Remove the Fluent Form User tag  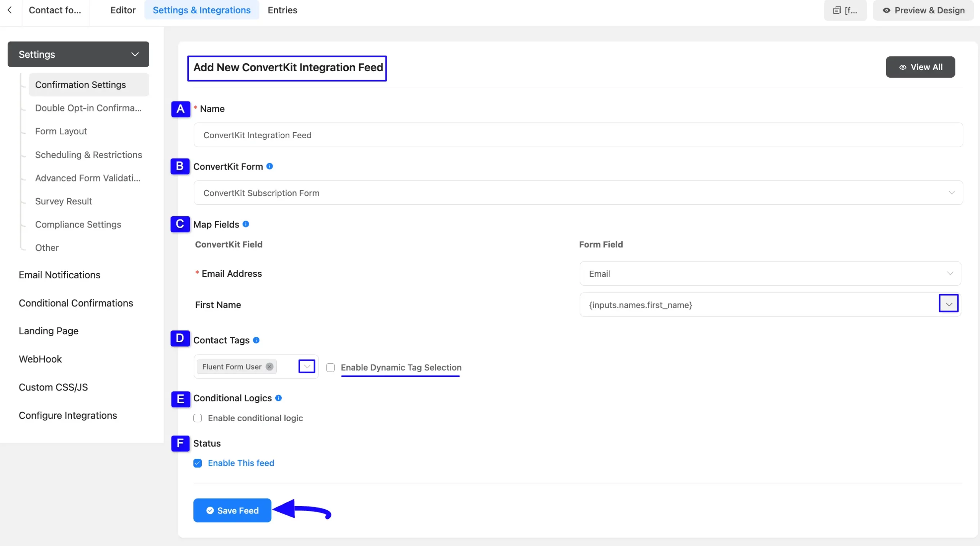269,366
